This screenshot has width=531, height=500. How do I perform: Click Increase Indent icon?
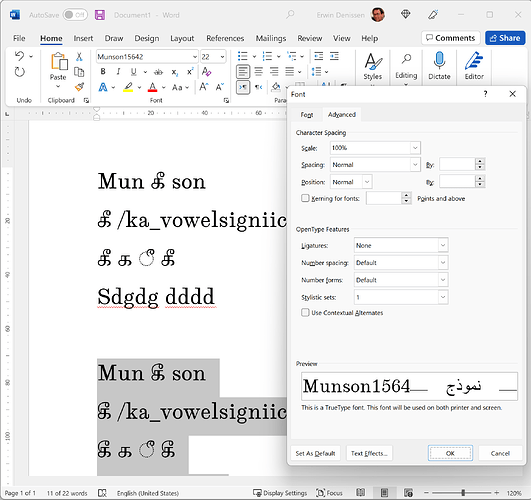334,56
